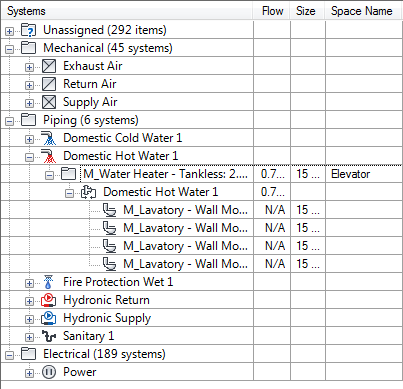
Task: Collapse the Mechanical systems node
Action: pyautogui.click(x=9, y=49)
